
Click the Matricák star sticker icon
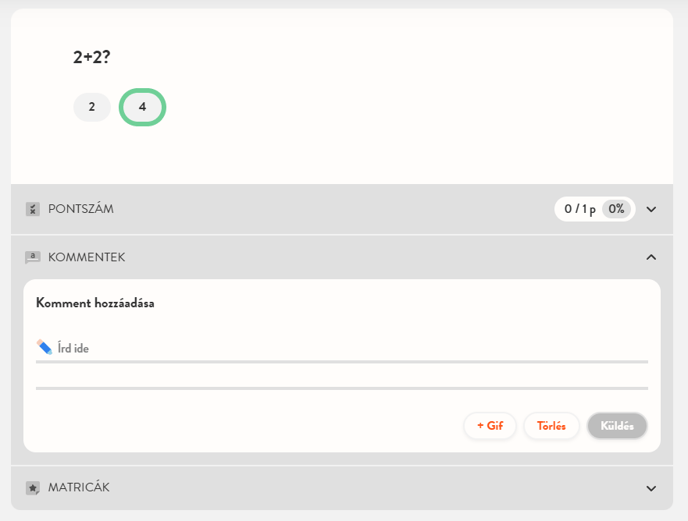click(x=32, y=488)
